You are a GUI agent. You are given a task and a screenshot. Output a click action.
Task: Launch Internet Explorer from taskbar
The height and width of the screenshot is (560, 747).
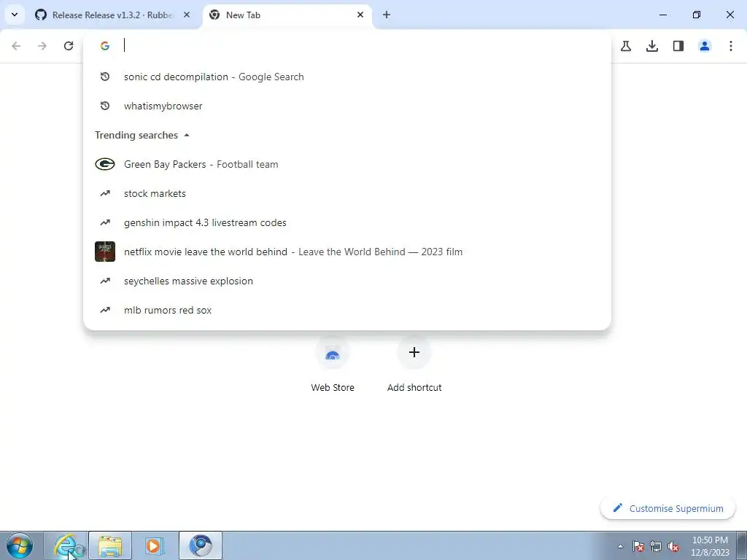tap(66, 545)
